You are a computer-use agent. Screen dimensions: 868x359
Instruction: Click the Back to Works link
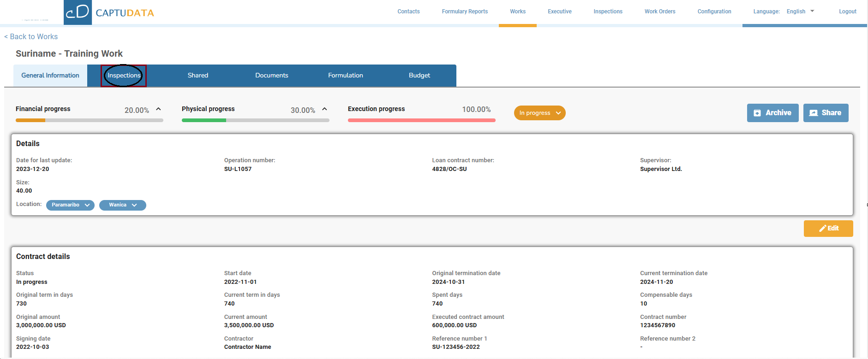pyautogui.click(x=31, y=37)
